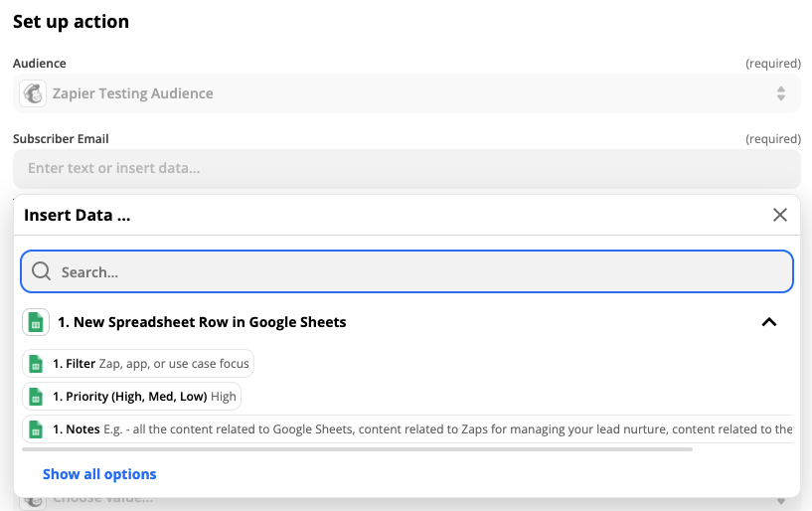Click Google Sheets icon beside New Spreadsheet Row
The height and width of the screenshot is (511, 812).
(x=36, y=322)
